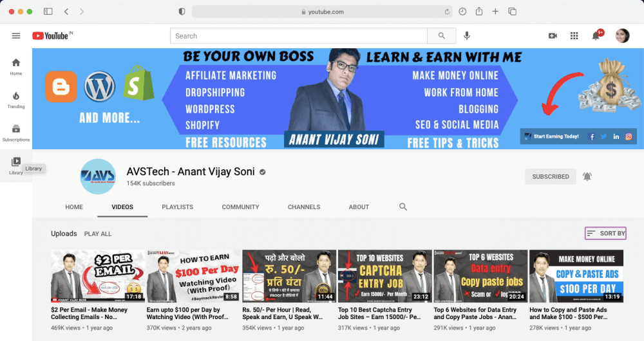Open How to Copy and Paste Ads title

(569, 313)
